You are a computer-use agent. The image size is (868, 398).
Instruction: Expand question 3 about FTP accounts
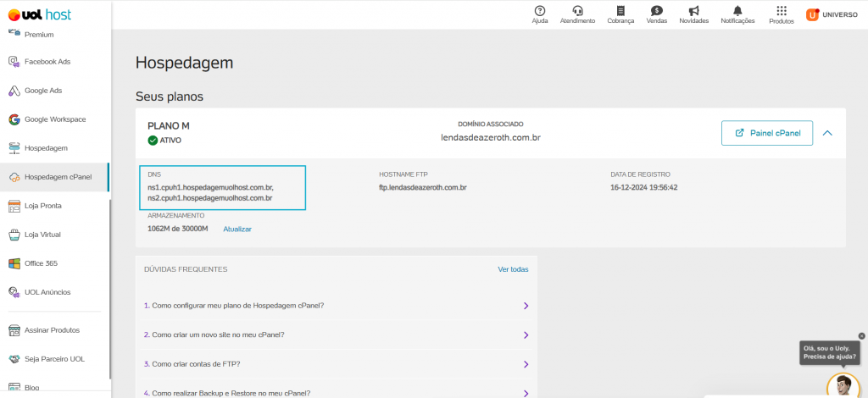pos(526,364)
